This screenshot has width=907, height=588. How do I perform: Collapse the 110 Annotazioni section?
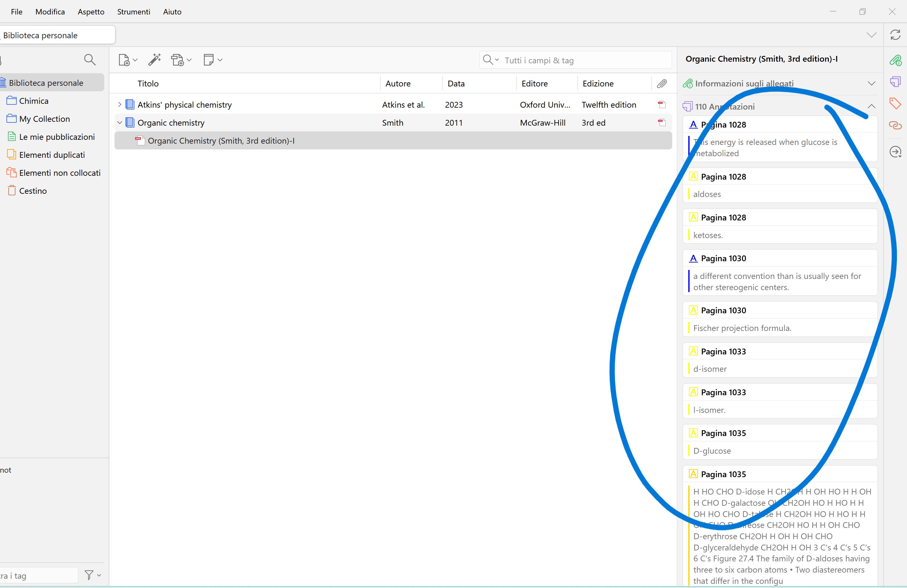click(871, 107)
